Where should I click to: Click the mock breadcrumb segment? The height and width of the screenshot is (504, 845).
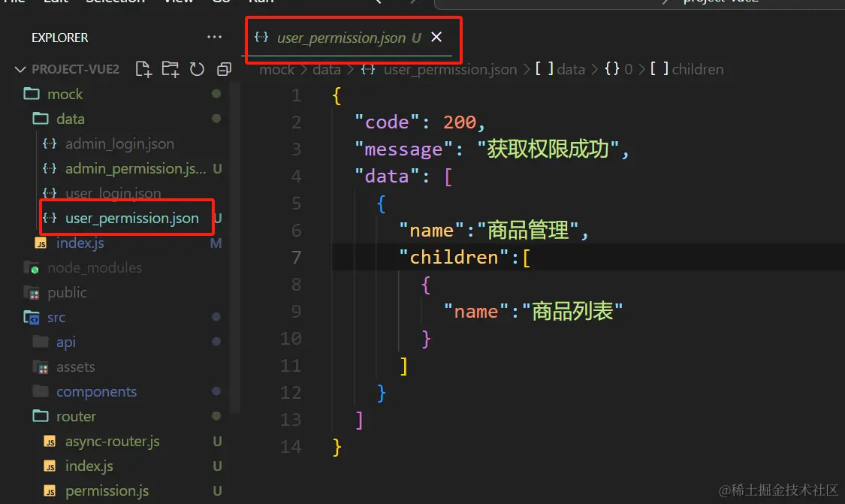pyautogui.click(x=277, y=70)
